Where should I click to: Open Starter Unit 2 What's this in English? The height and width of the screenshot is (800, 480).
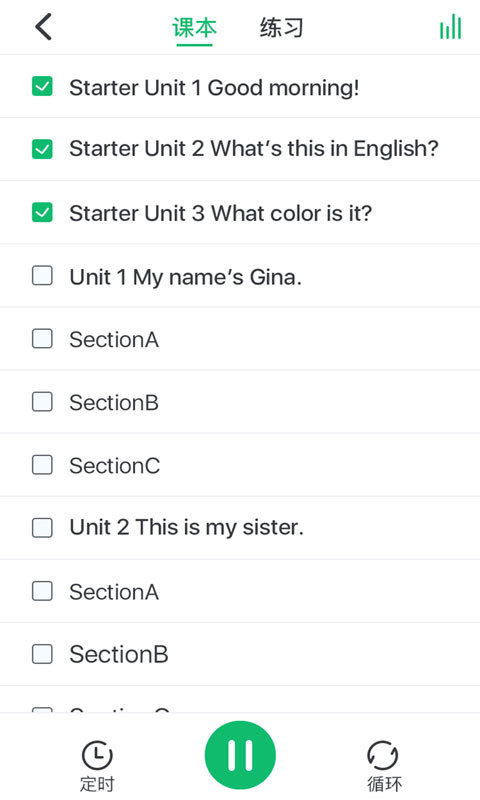(254, 149)
